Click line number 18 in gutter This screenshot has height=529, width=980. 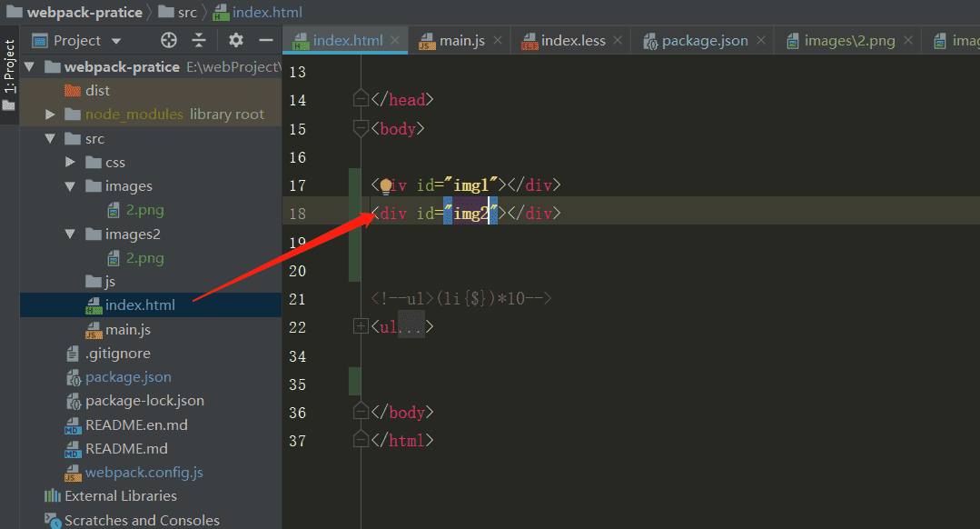298,214
